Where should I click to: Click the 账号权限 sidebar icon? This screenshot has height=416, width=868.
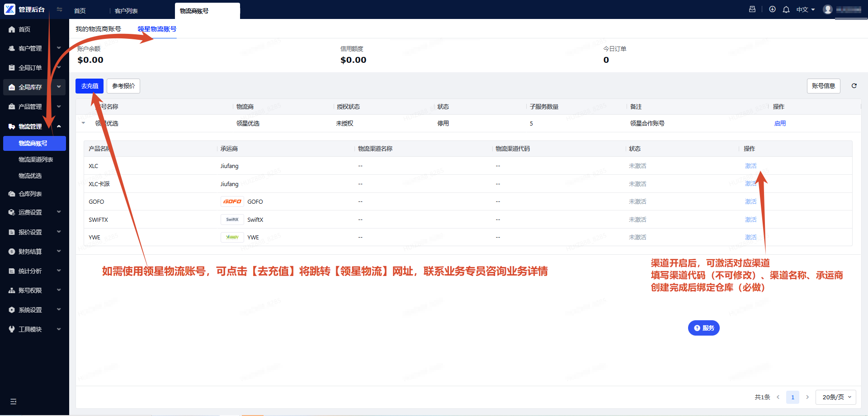tap(12, 290)
